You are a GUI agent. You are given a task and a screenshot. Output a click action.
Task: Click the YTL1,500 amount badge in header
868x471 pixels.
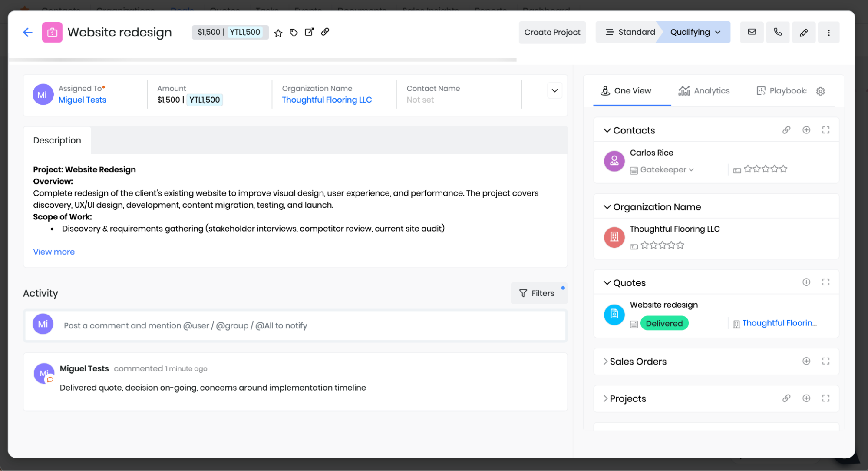coord(245,32)
